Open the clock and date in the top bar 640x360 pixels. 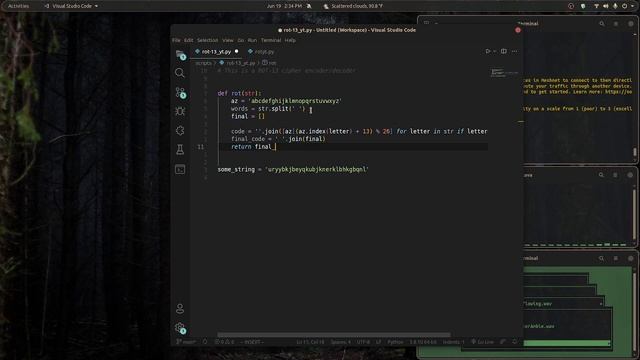(284, 6)
